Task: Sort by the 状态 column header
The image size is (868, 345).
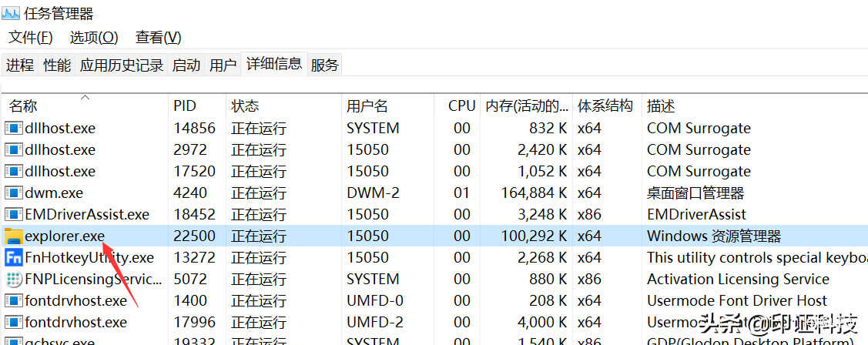Action: pyautogui.click(x=284, y=106)
